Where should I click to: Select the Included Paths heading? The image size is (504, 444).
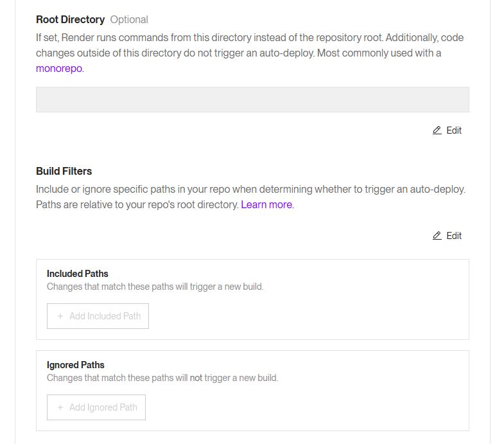tap(78, 274)
